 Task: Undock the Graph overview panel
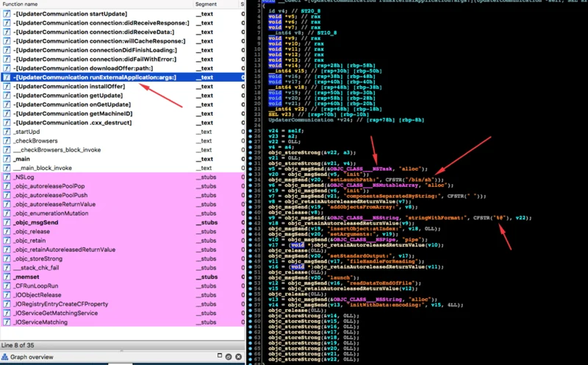[220, 356]
